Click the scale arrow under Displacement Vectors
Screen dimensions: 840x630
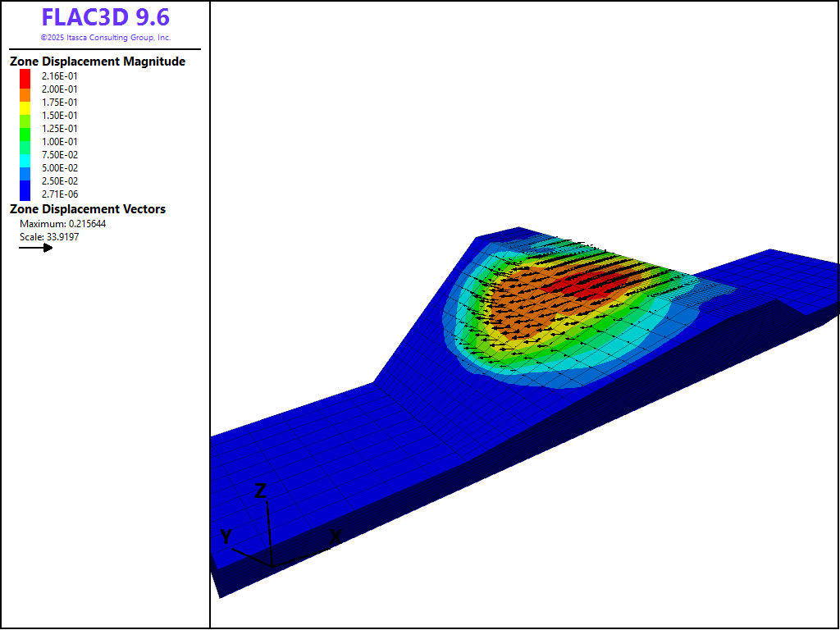point(36,248)
